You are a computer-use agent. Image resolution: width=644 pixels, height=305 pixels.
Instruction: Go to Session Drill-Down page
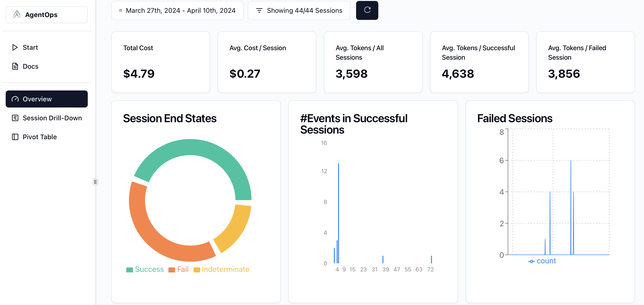coord(52,118)
